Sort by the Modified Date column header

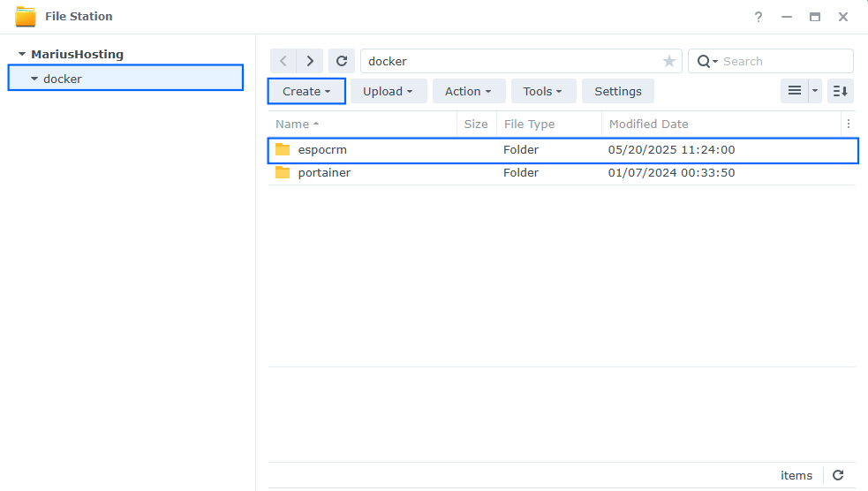pos(721,124)
